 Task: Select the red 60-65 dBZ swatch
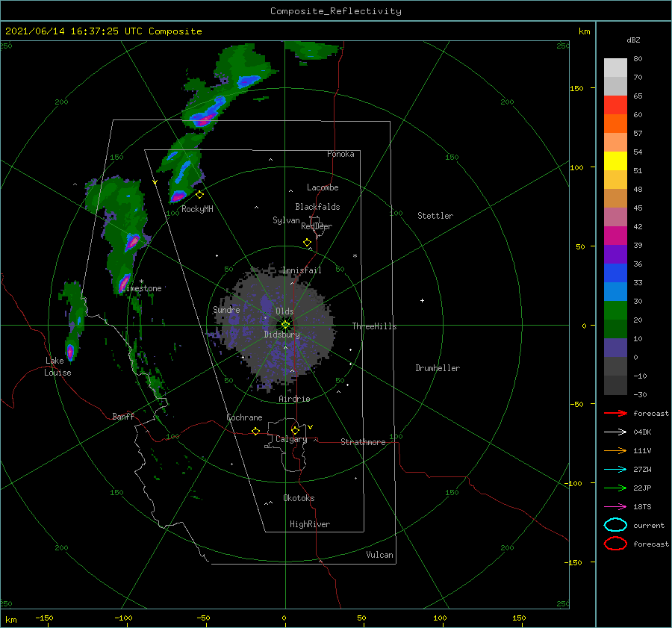click(x=615, y=105)
